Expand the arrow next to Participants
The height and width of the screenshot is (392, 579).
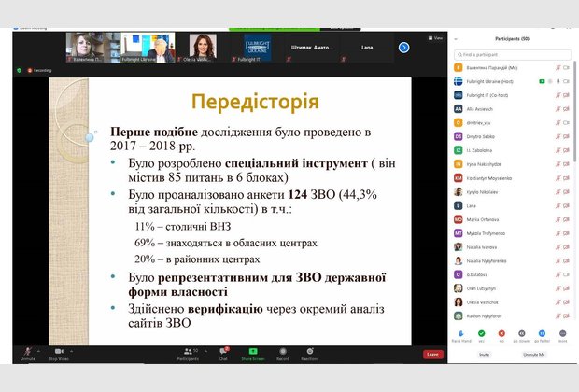[205, 351]
